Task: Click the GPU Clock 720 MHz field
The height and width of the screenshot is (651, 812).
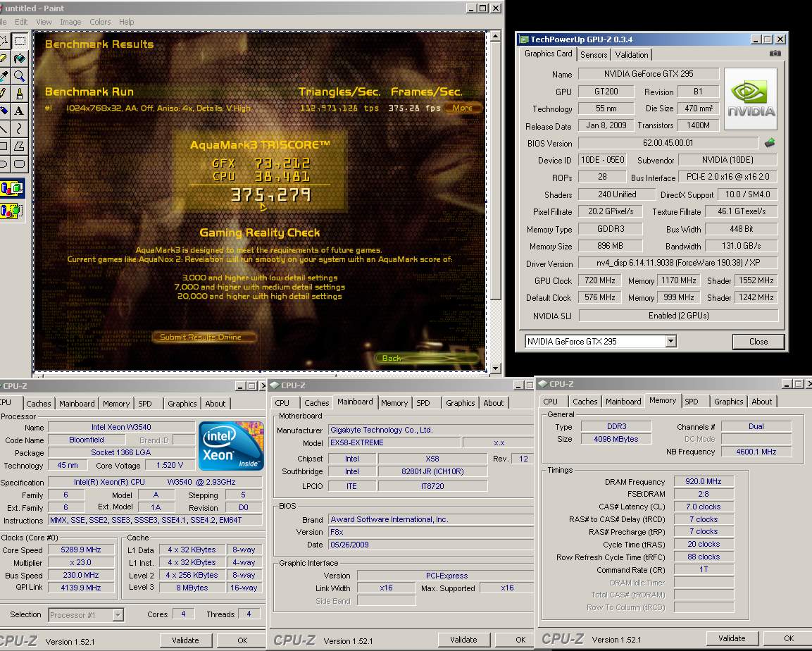Action: (x=600, y=280)
